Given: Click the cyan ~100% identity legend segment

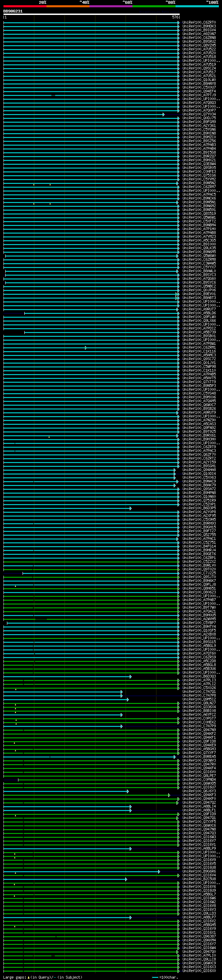Looking at the screenshot, I should (x=197, y=6).
